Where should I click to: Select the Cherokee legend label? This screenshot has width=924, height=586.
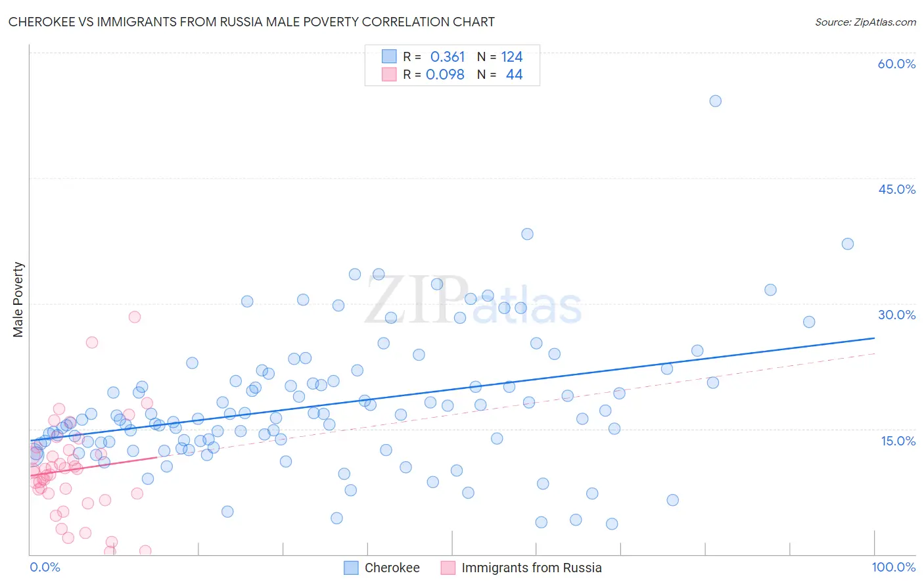coord(392,568)
